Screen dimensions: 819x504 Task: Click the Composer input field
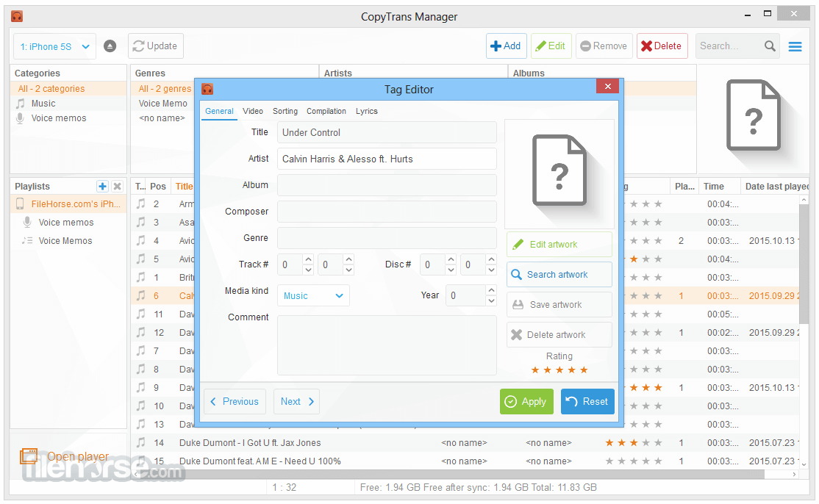387,212
